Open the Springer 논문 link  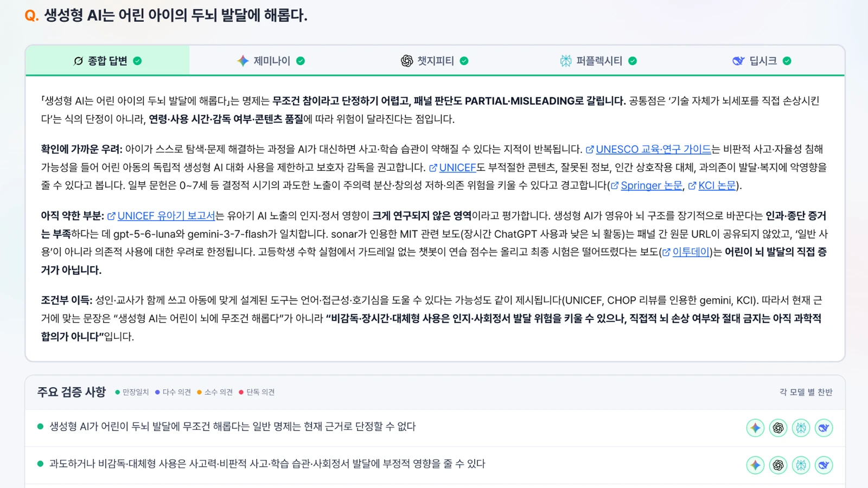646,185
